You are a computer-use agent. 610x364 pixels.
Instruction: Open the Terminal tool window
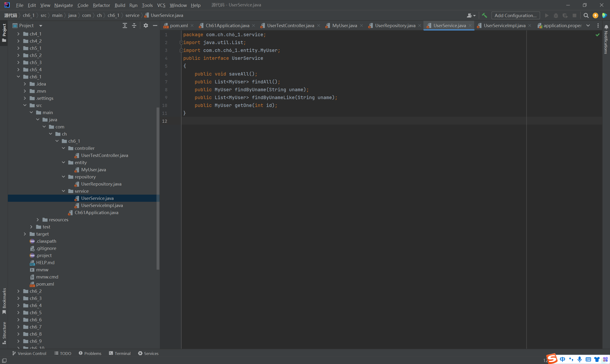coord(120,353)
